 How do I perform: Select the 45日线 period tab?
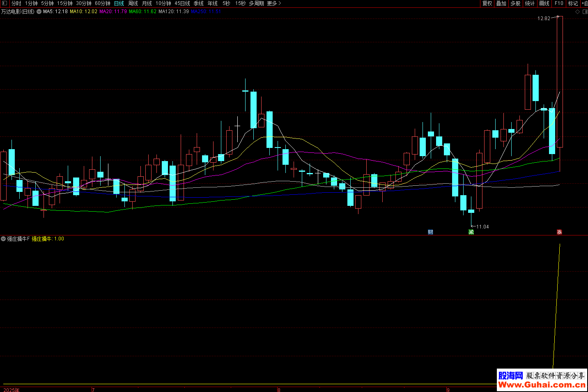coord(182,3)
